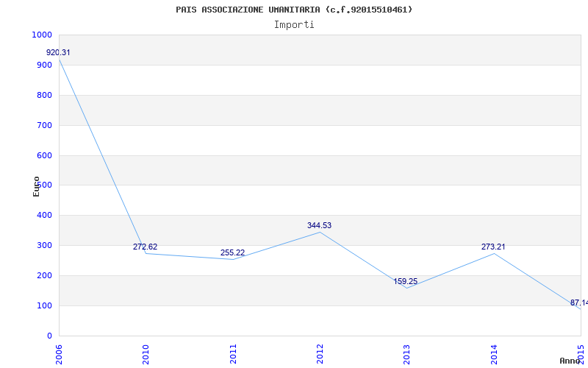This screenshot has width=588, height=368.
Task: Select the 2013 year tick label
Action: [x=407, y=353]
